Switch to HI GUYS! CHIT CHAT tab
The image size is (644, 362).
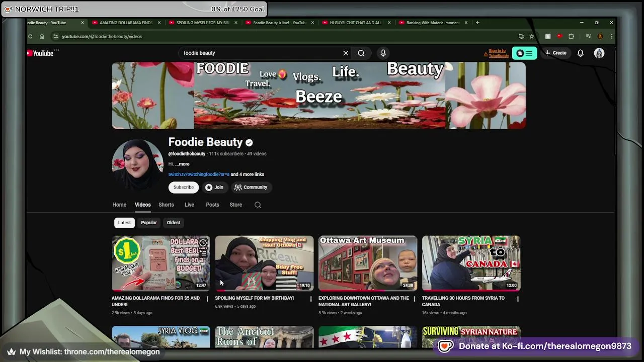pyautogui.click(x=356, y=23)
